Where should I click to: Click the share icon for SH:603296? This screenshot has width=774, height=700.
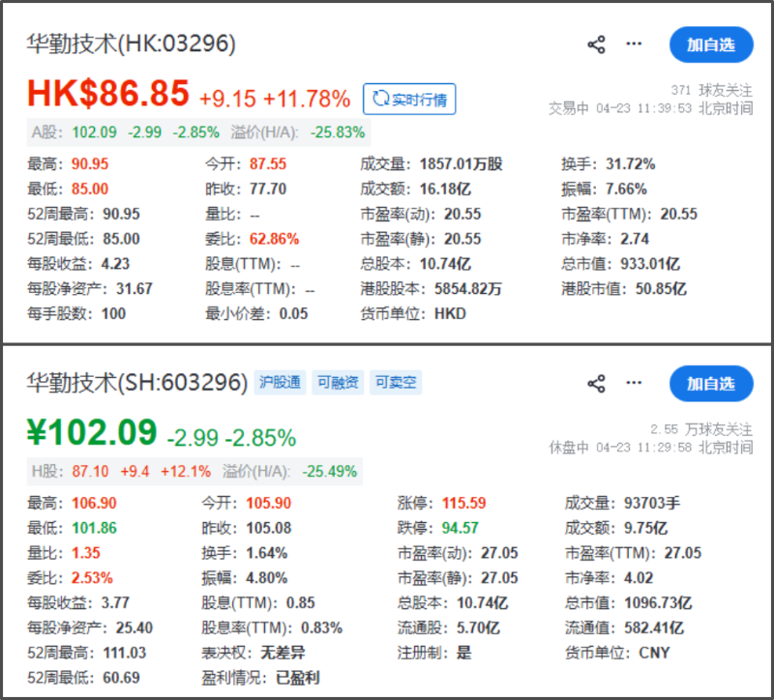pyautogui.click(x=596, y=384)
